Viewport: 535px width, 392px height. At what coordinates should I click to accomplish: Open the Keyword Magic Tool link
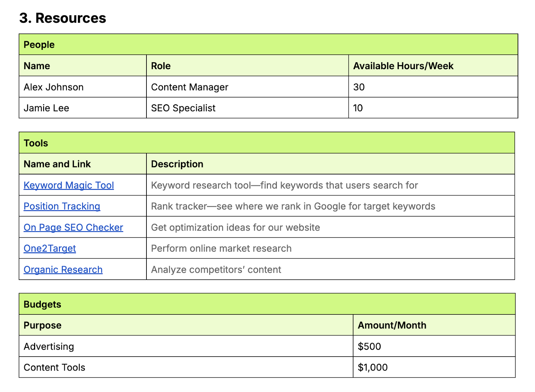(x=68, y=185)
